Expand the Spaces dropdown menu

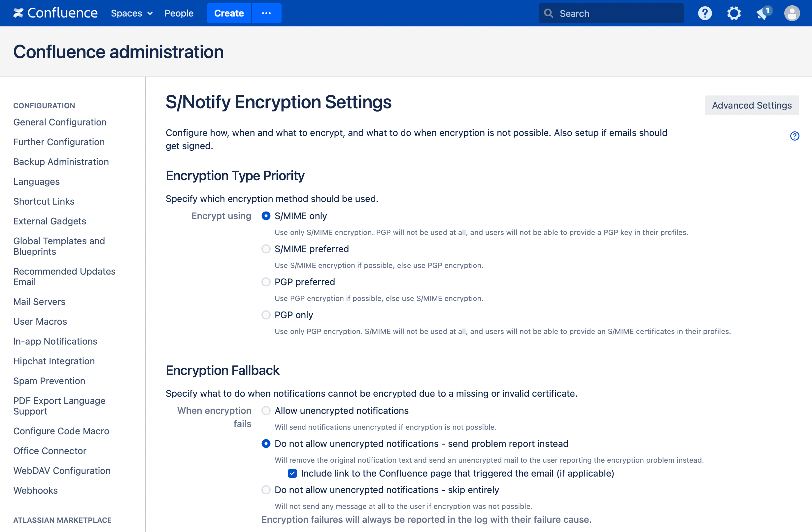(x=131, y=13)
